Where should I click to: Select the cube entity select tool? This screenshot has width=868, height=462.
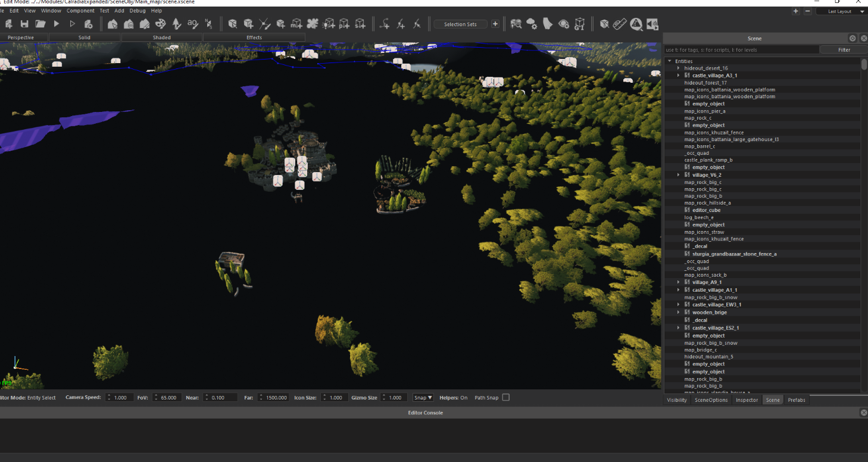(x=232, y=24)
